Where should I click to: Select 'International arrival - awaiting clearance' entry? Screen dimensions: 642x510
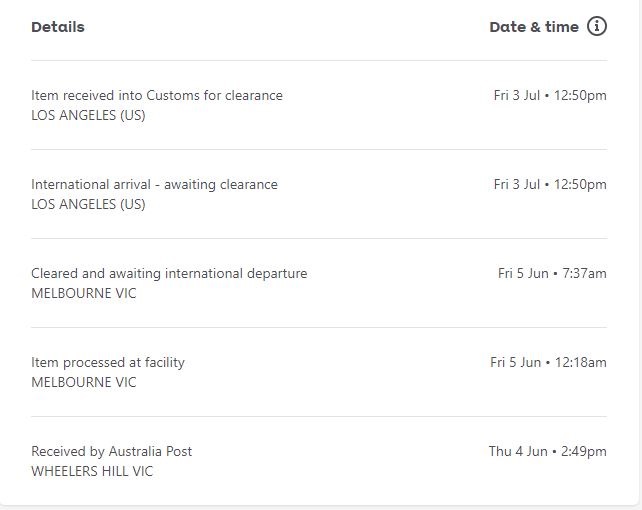[154, 185]
